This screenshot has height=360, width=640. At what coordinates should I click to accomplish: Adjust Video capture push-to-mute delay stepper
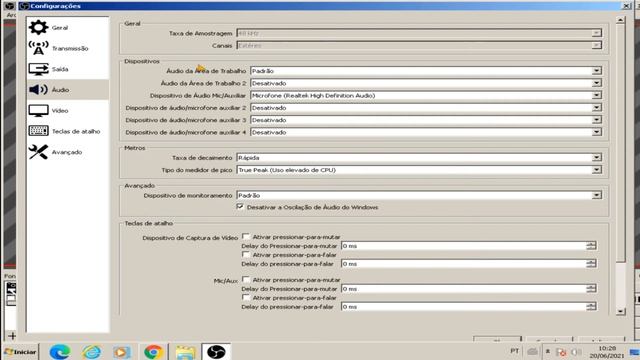pos(591,246)
